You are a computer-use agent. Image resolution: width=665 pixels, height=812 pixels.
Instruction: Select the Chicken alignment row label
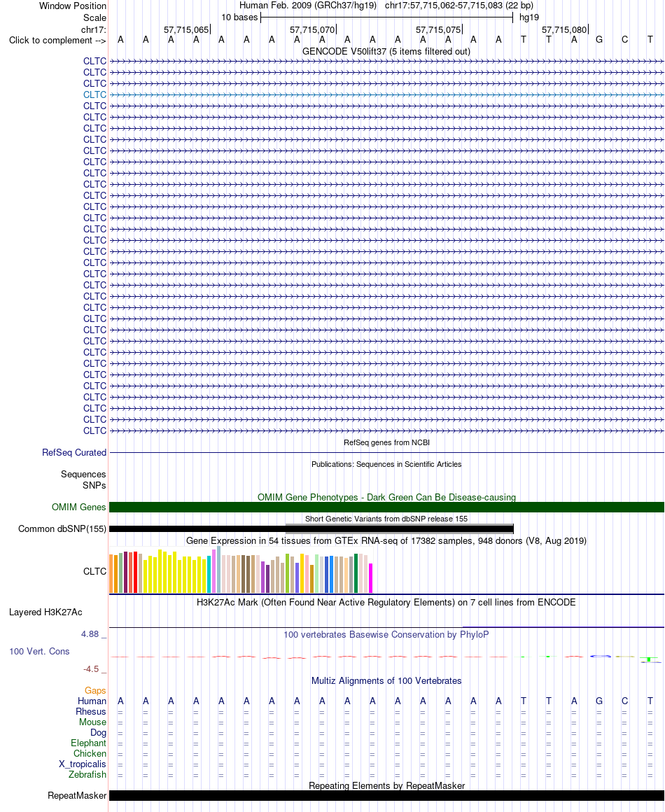pos(90,753)
